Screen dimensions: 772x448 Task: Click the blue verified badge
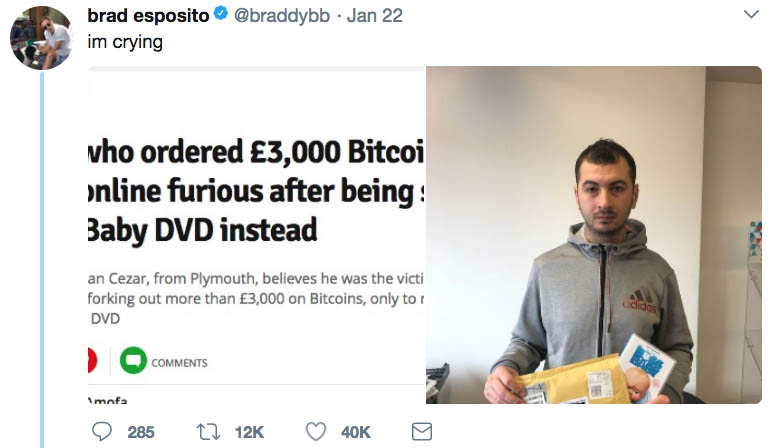(220, 18)
